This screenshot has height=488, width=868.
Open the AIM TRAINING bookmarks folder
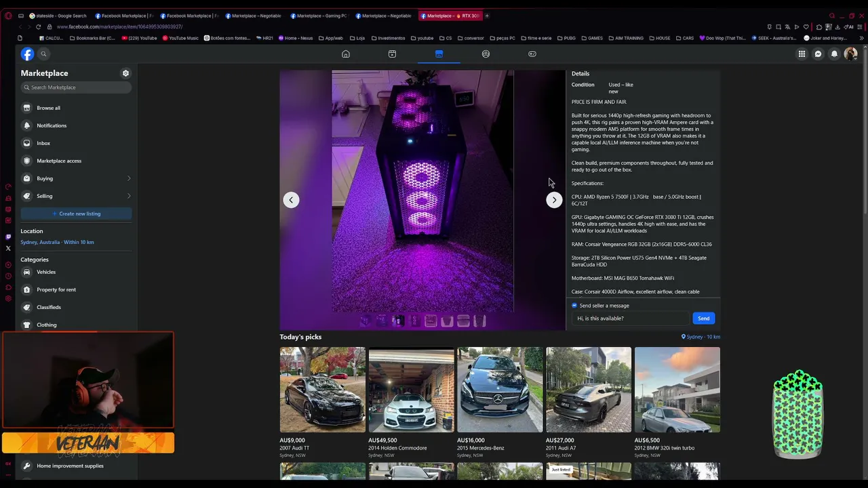tap(626, 38)
